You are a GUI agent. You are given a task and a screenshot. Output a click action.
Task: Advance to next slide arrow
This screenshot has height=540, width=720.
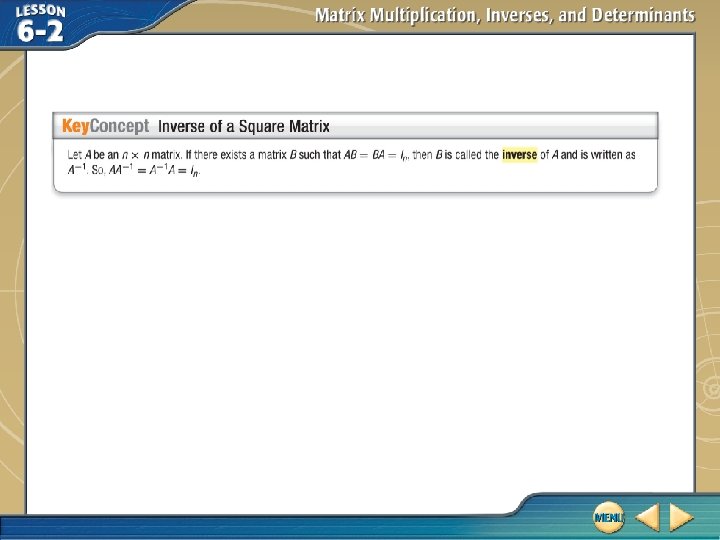[681, 517]
